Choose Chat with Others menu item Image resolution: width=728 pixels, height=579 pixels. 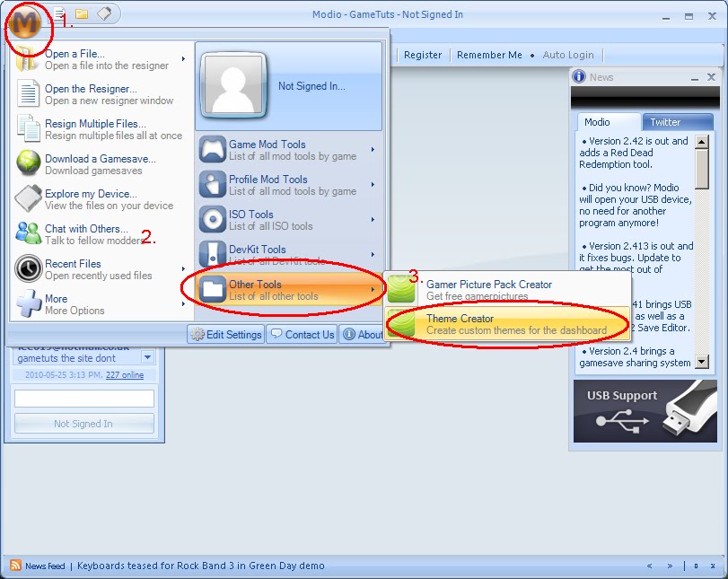coord(101,234)
